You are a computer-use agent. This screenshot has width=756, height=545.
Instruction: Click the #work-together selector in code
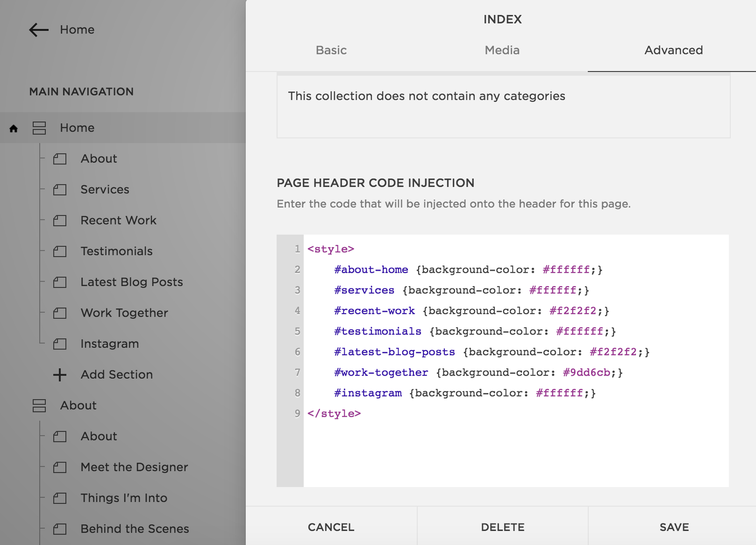381,373
